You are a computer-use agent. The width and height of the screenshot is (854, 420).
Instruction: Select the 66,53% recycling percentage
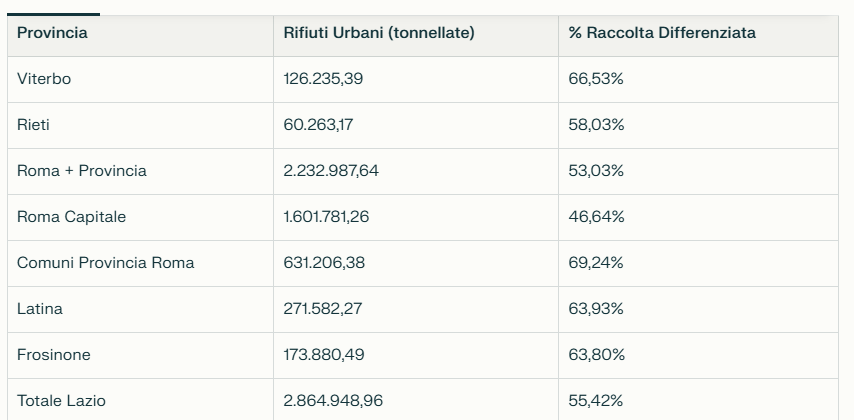pyautogui.click(x=596, y=79)
